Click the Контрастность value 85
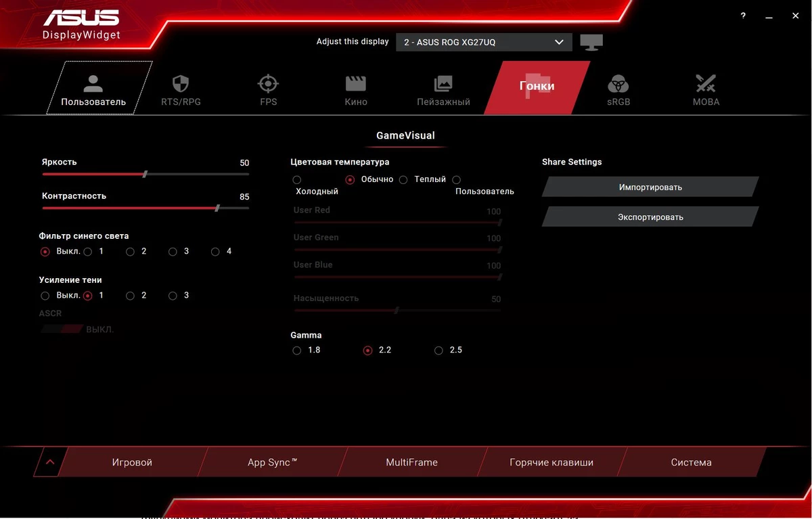 (244, 197)
